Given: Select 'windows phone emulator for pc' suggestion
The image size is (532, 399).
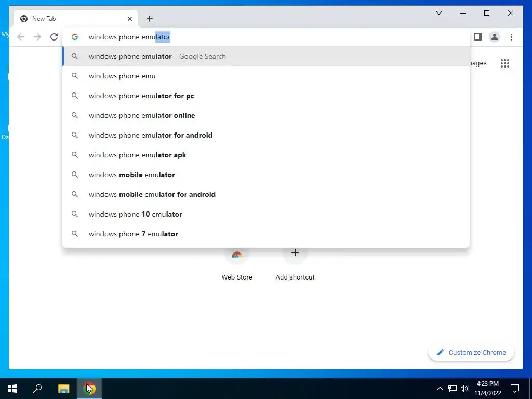Looking at the screenshot, I should pyautogui.click(x=267, y=96).
